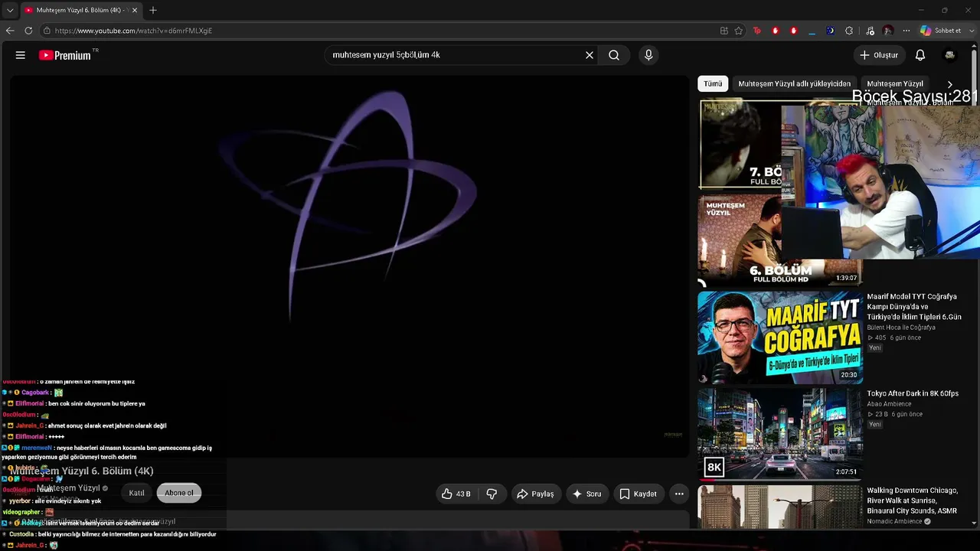
Task: Open the Tokyo After Dark 8K thumbnail
Action: (x=779, y=434)
